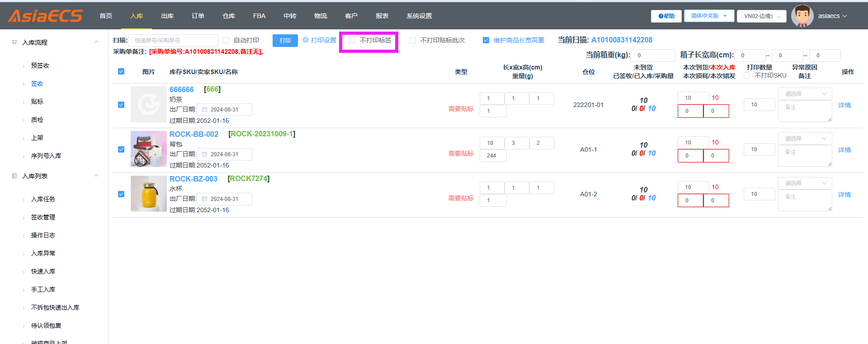Select 贴标 in the sidebar
The height and width of the screenshot is (344, 868).
(x=37, y=102)
